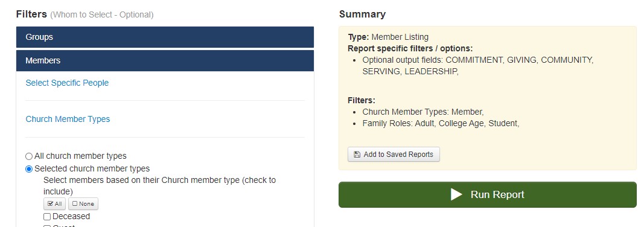Choose Selected church member types radio option
Screen dimensions: 644x227
[x=29, y=168]
